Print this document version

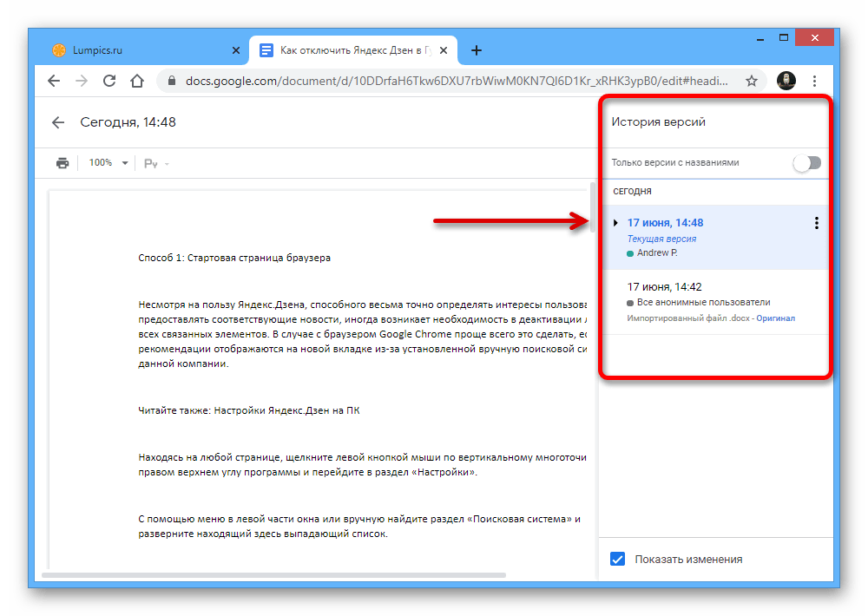[x=62, y=163]
